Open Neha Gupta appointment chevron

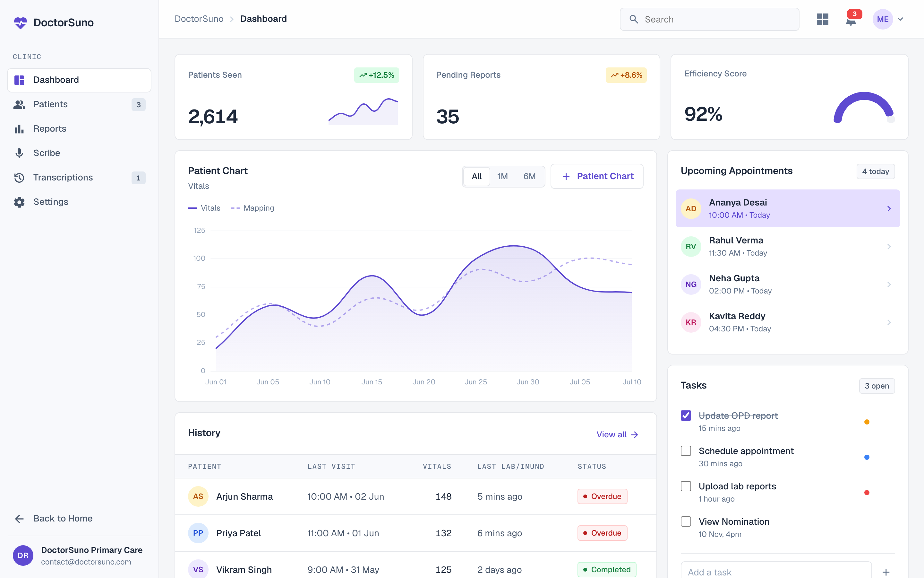pos(889,285)
